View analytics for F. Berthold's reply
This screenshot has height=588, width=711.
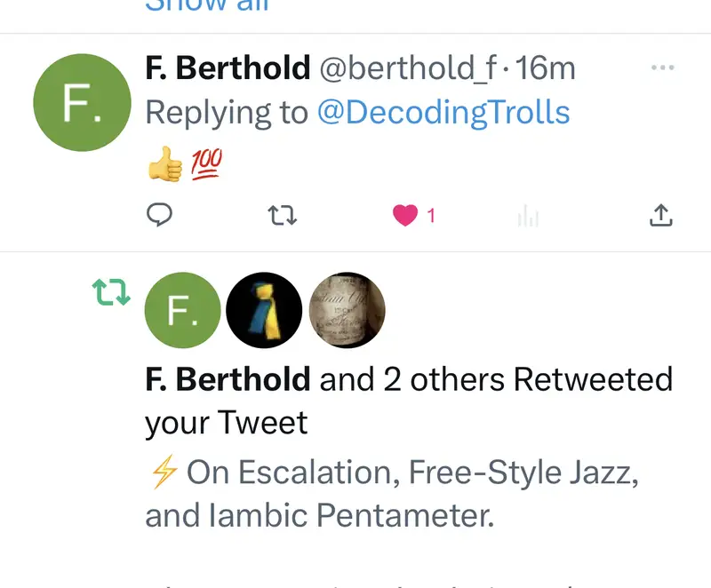pos(529,215)
